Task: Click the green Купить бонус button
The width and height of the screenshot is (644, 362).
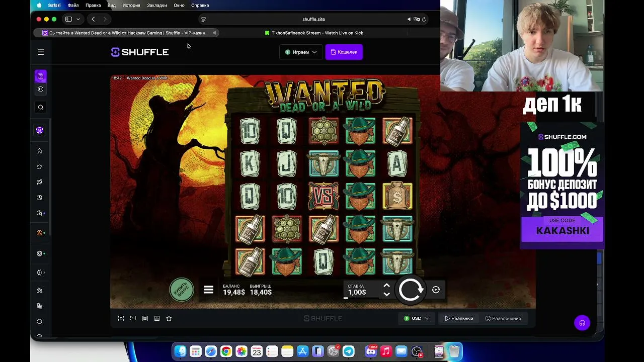Action: tap(182, 290)
